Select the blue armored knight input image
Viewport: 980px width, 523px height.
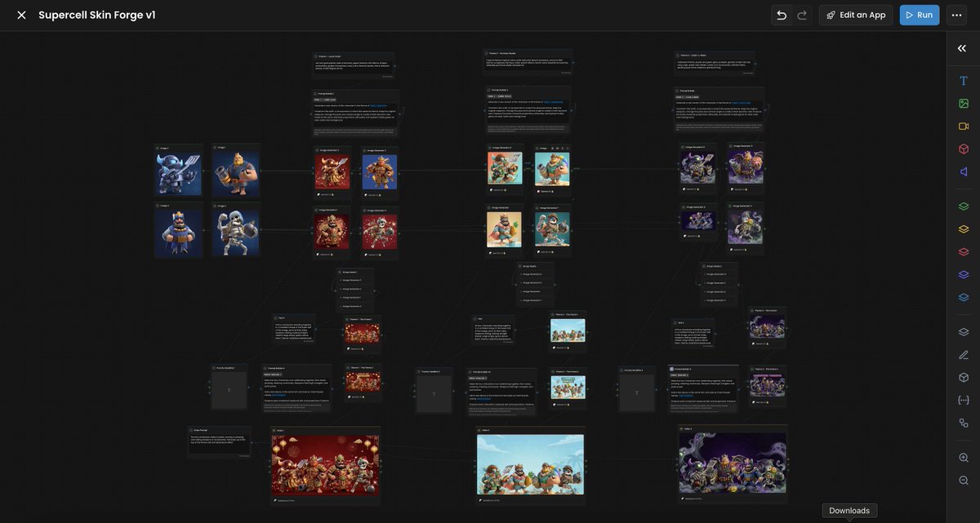pyautogui.click(x=179, y=173)
